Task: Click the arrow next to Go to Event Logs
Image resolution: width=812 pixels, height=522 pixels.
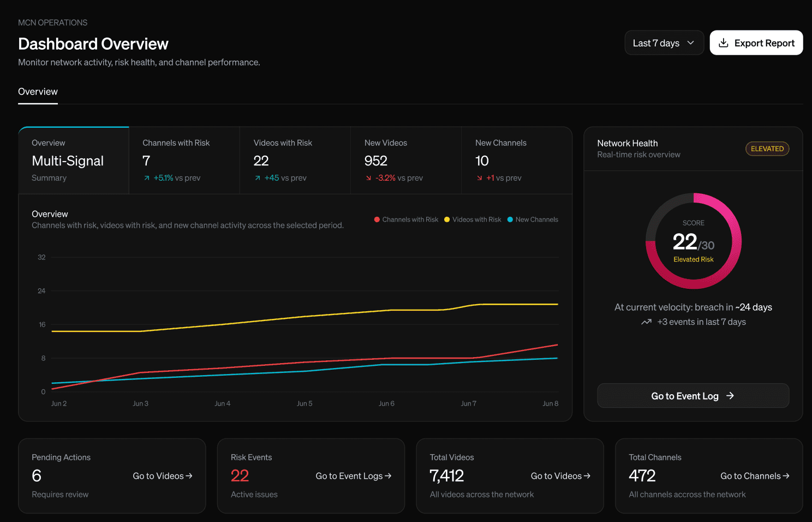Action: coord(388,476)
